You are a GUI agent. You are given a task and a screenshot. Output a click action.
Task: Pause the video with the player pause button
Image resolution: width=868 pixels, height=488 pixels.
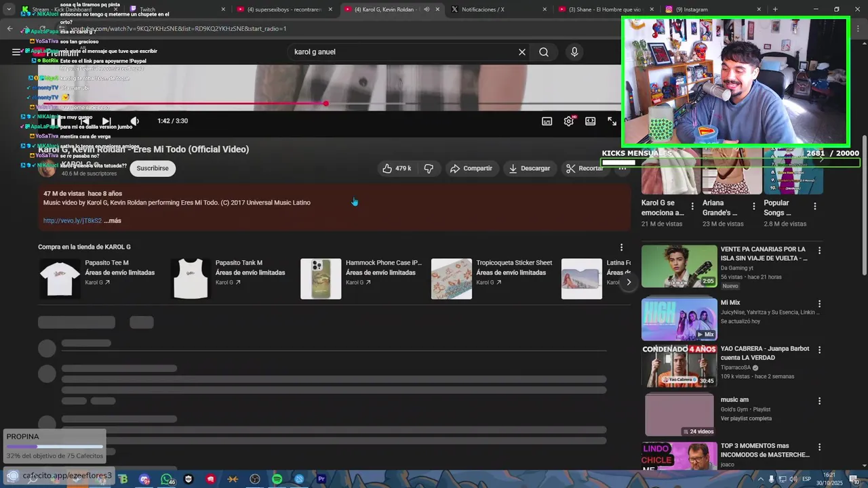[x=57, y=121]
